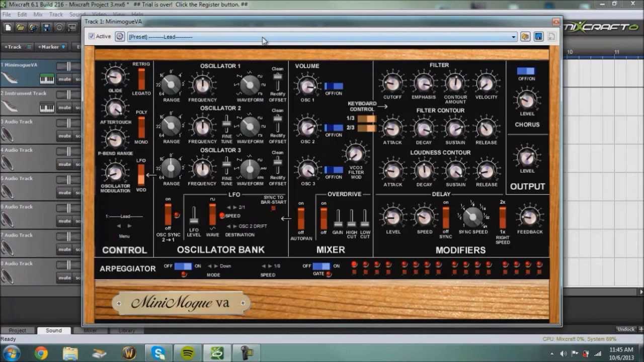This screenshot has width=644, height=362.
Task: Open the preset dropdown list
Action: tap(513, 37)
